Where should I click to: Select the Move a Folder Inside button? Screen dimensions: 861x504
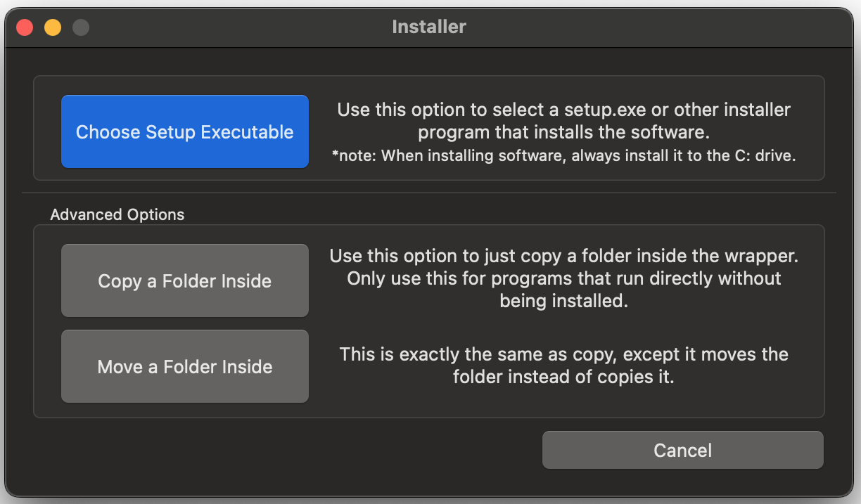[185, 367]
